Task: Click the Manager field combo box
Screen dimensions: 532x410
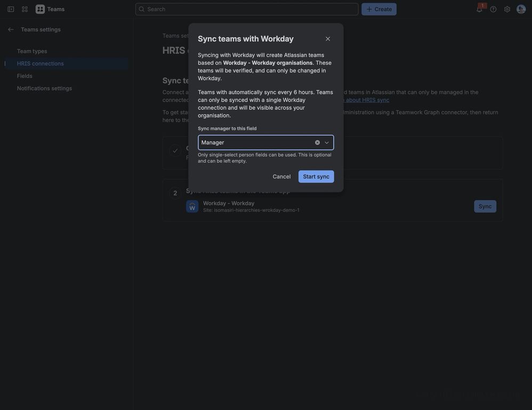Action: pos(266,142)
